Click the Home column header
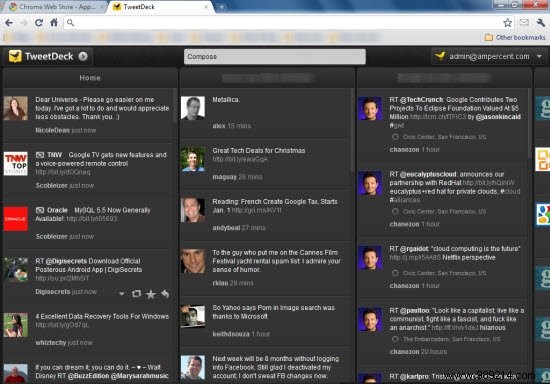Viewport: 550px width, 384px height. coord(90,78)
